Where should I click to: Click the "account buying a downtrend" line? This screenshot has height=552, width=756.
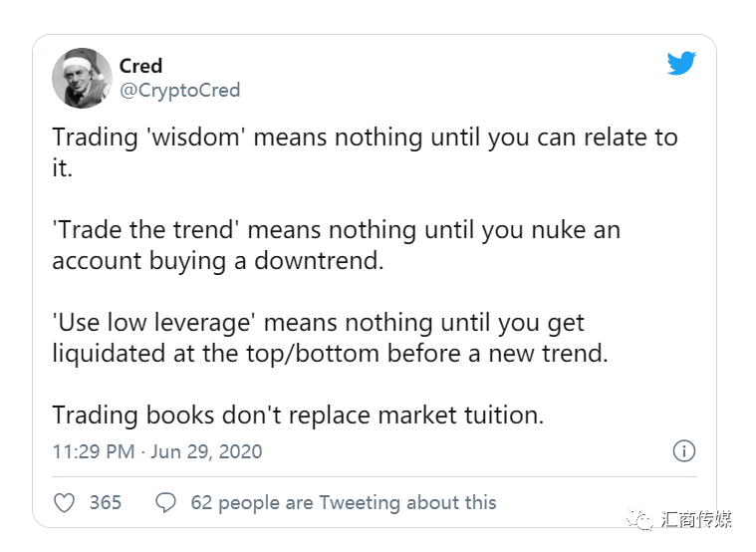218,261
